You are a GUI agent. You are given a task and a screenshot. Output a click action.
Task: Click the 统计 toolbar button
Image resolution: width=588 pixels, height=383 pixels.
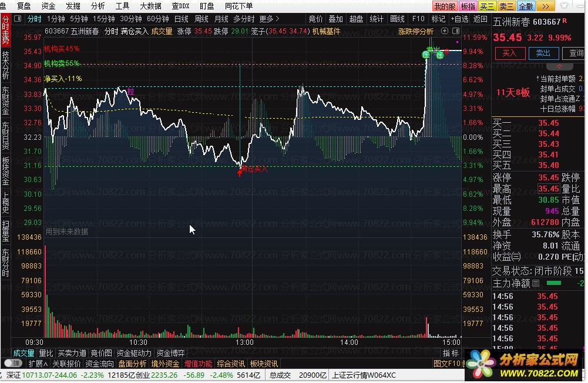377,19
